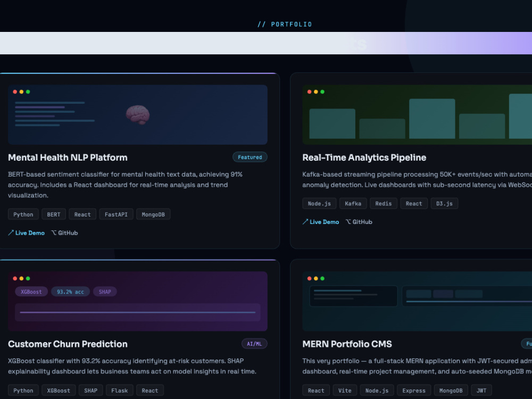Click the XGBoost pill in Churn preview image
The width and height of the screenshot is (532, 399).
click(31, 292)
